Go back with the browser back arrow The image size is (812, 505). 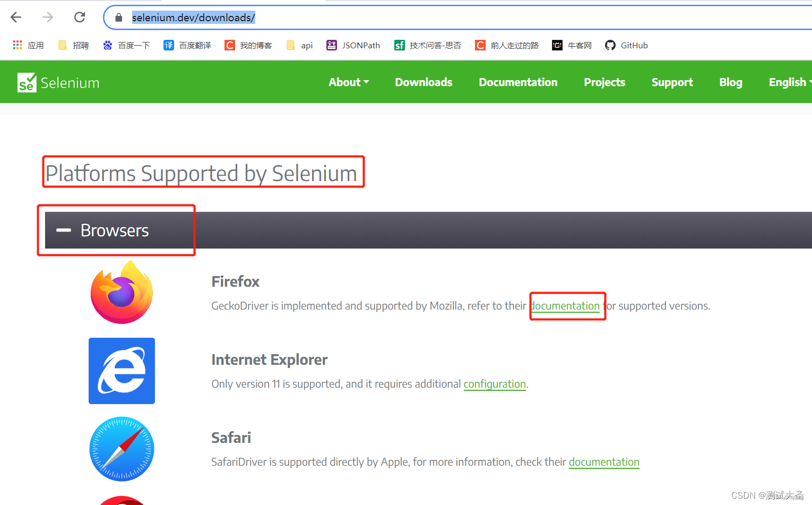[x=16, y=18]
